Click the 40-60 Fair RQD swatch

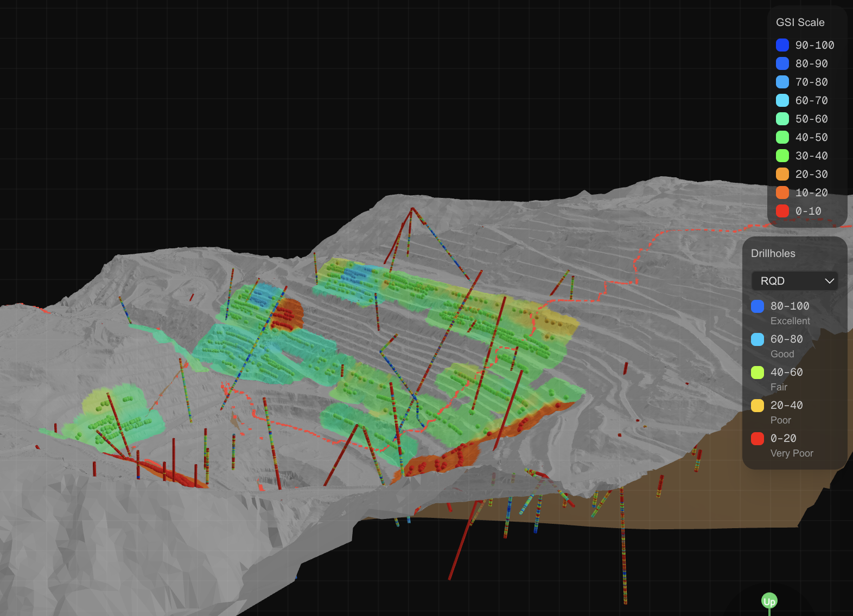pos(757,373)
